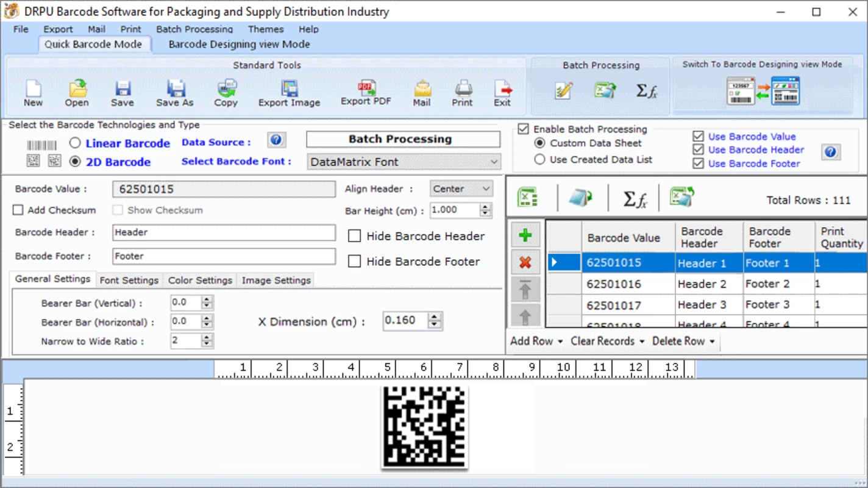Click the sigma function icon above table
The height and width of the screenshot is (488, 868).
click(x=635, y=199)
